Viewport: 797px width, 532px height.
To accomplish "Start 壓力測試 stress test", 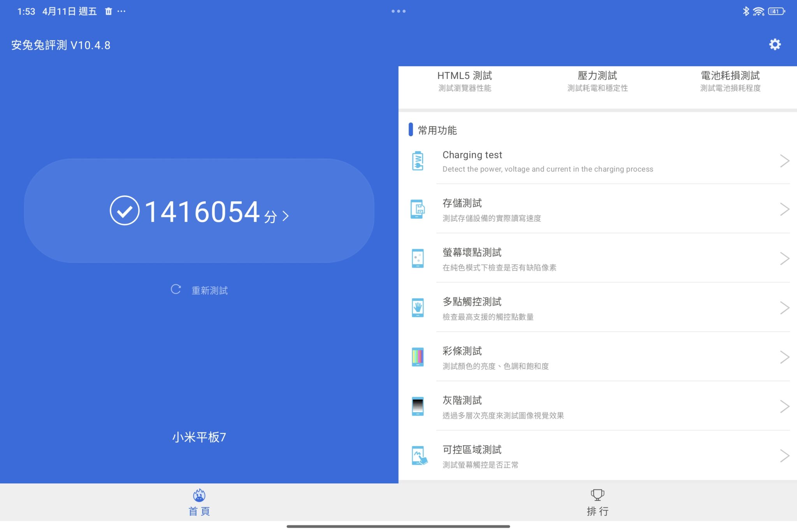I will point(597,81).
